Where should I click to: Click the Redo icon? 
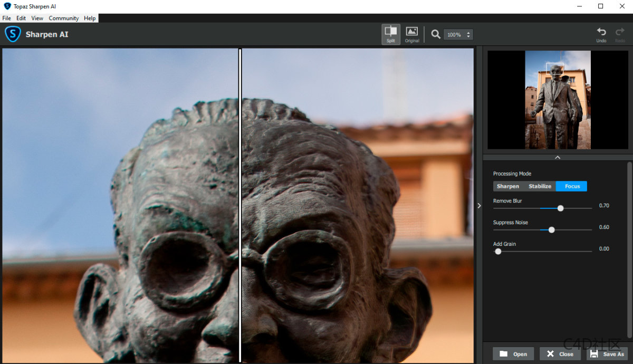click(619, 33)
